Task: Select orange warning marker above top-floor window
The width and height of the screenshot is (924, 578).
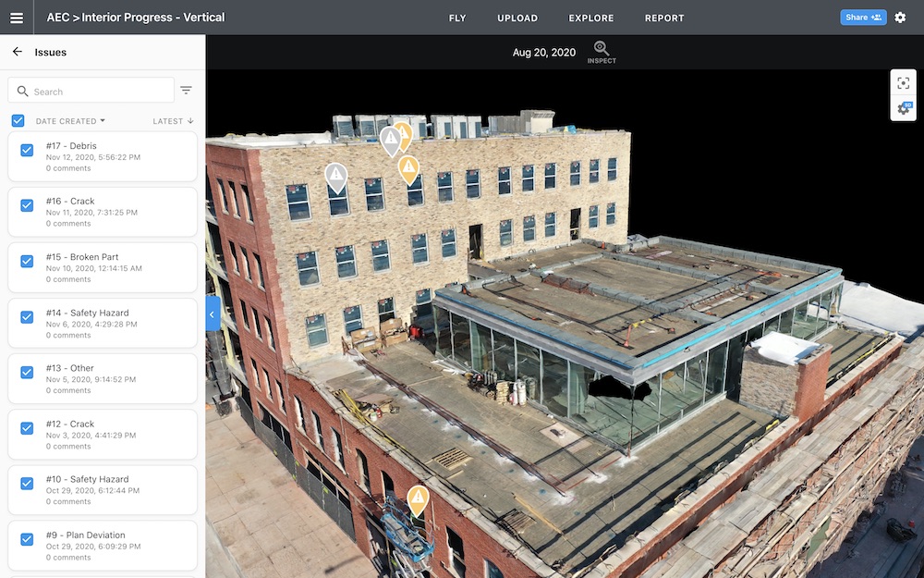Action: 408,170
